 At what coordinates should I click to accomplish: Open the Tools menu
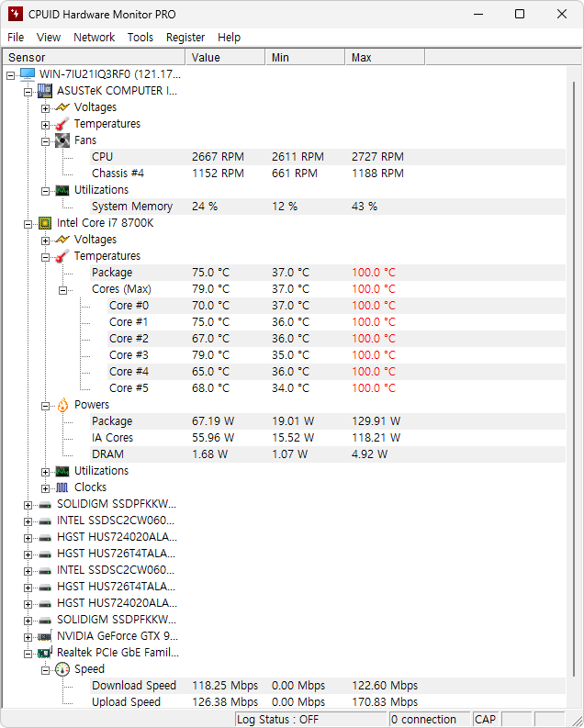coord(140,37)
